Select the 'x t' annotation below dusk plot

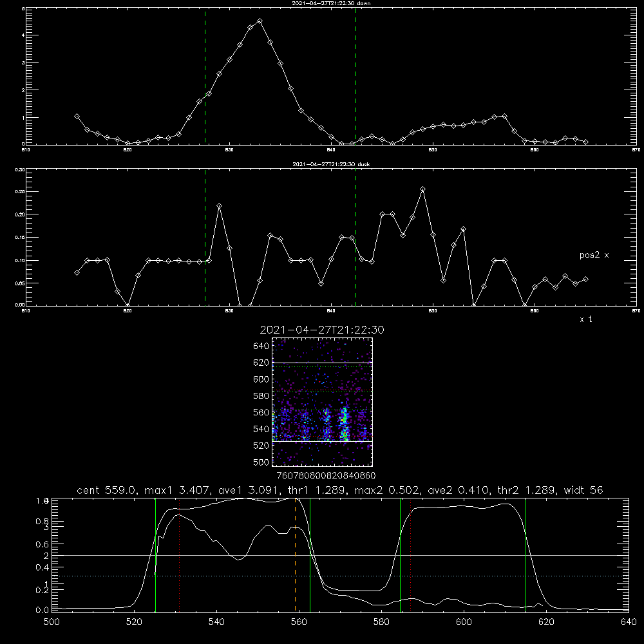pyautogui.click(x=585, y=319)
